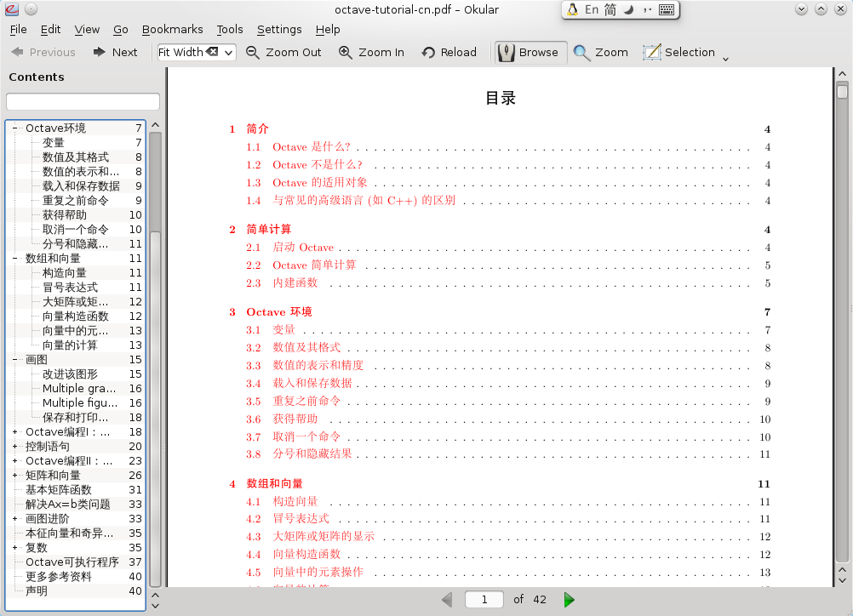Expand the 复数 tree node
This screenshot has width=853, height=616.
[14, 547]
